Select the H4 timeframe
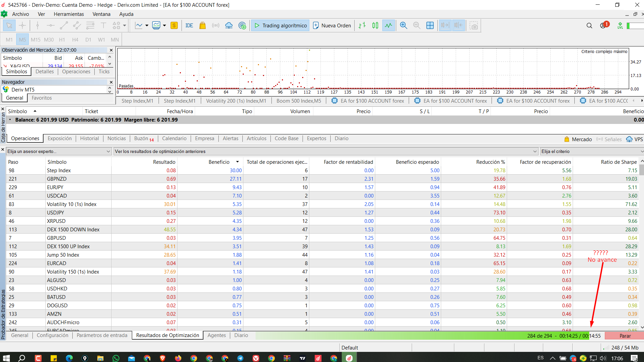644x362 pixels. [75, 40]
